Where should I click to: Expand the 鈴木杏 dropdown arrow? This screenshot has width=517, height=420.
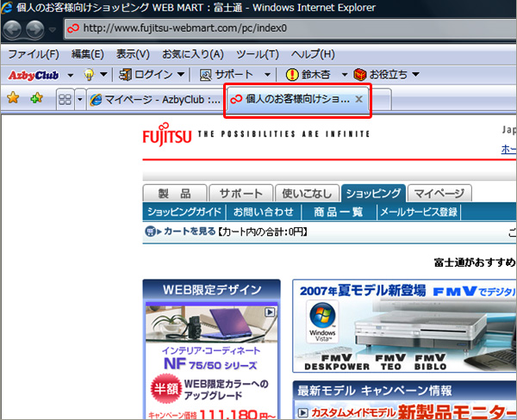coord(345,75)
